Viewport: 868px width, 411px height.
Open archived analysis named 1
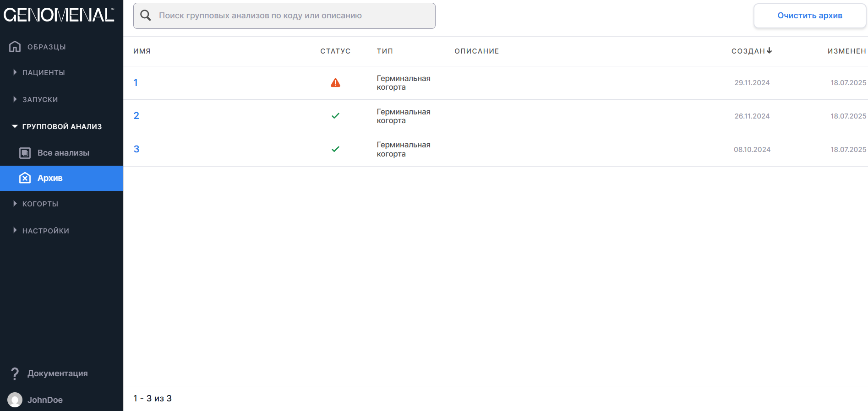click(136, 83)
